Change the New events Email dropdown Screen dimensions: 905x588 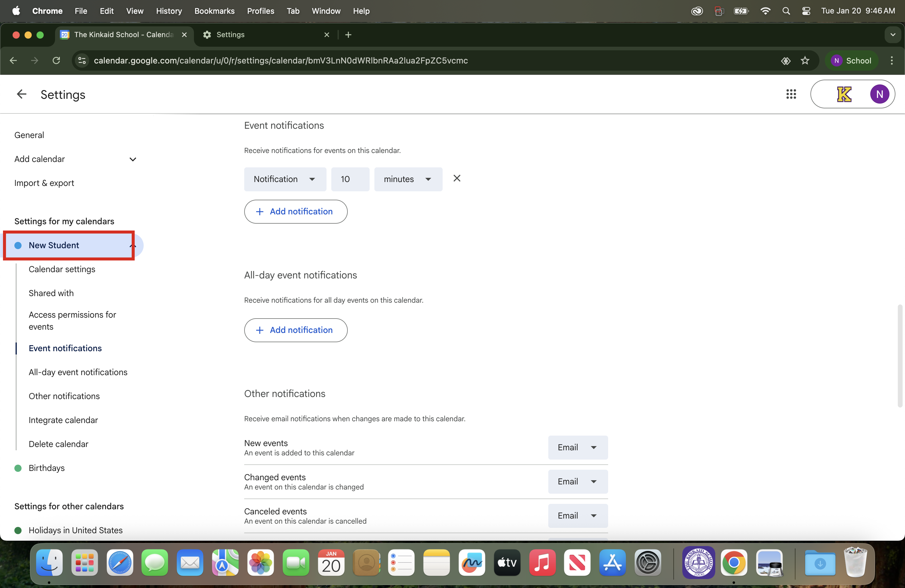(577, 447)
